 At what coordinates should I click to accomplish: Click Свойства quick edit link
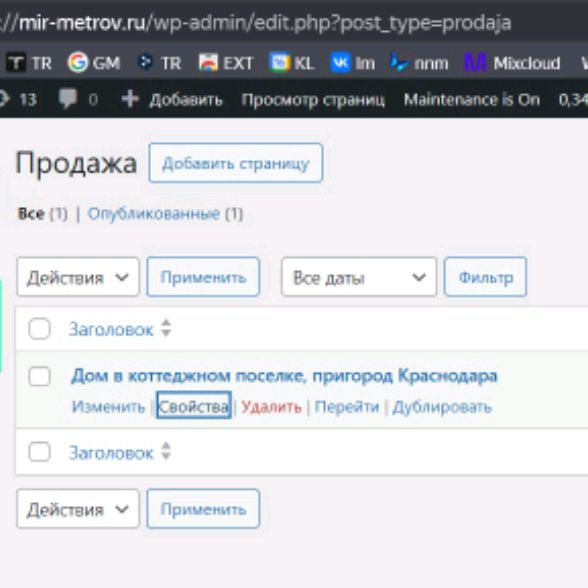194,405
